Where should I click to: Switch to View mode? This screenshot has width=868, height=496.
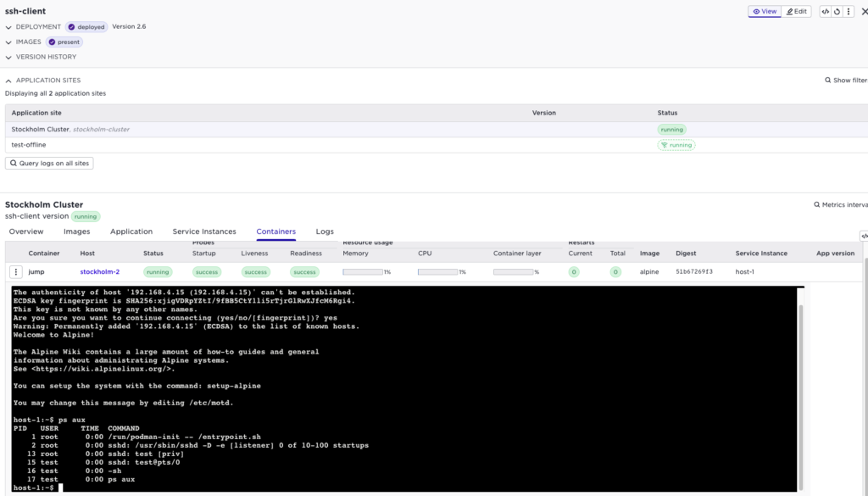coord(764,12)
